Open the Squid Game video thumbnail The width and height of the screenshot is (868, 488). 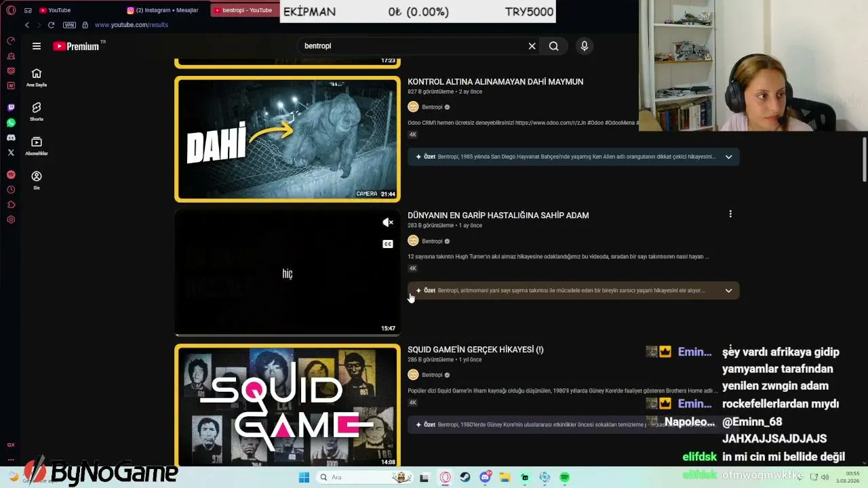click(x=288, y=405)
